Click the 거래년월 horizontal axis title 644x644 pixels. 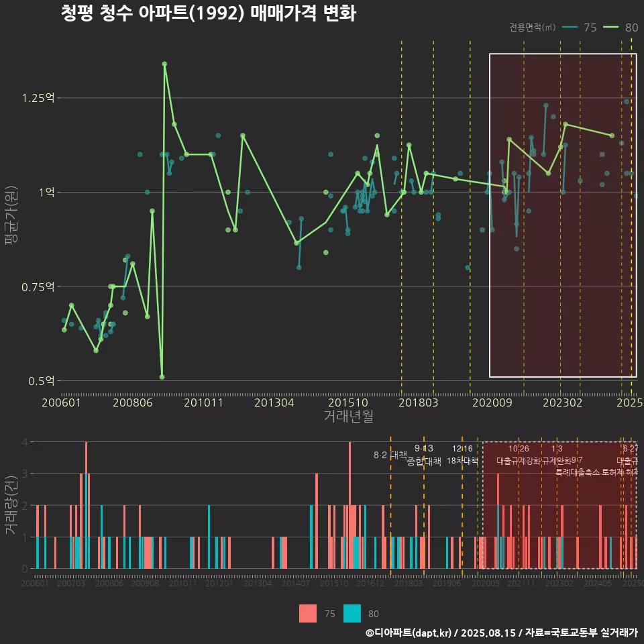349,416
